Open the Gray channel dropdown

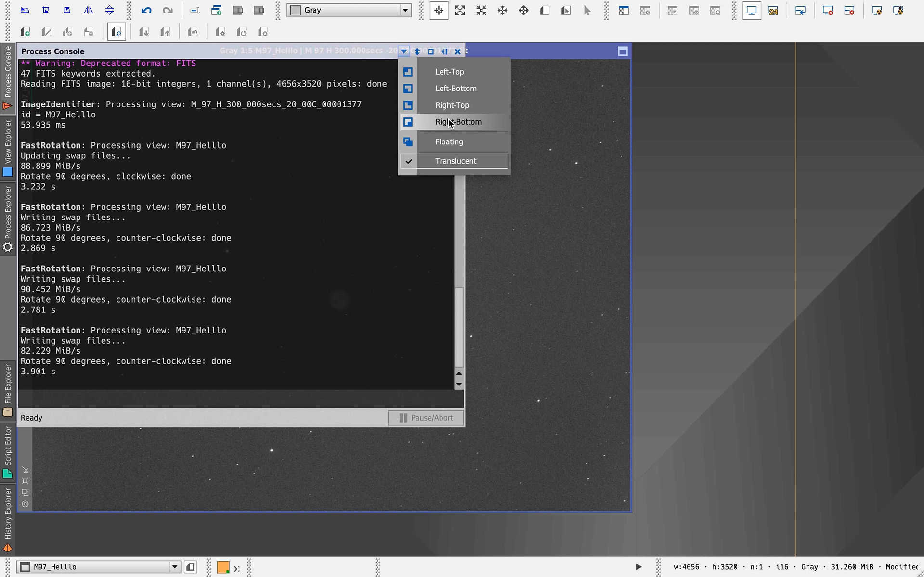pos(349,10)
